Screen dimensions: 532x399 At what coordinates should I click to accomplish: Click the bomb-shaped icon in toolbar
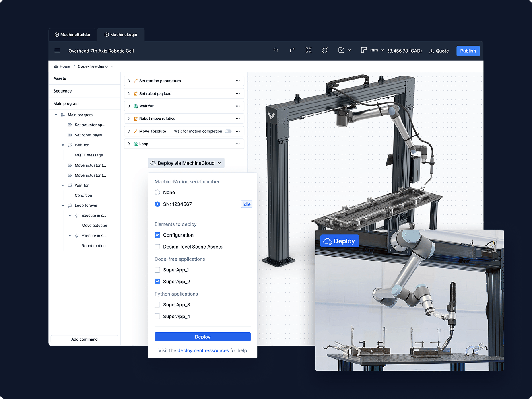[x=325, y=50]
